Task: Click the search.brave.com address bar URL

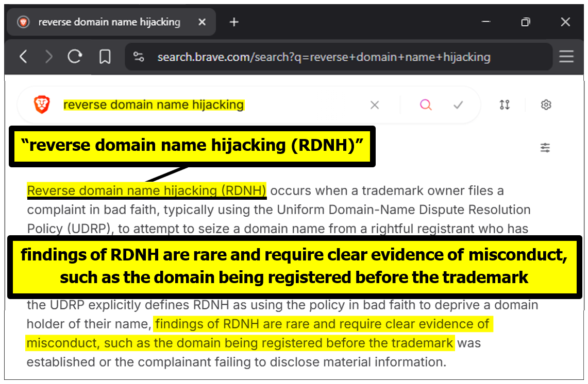Action: click(324, 57)
